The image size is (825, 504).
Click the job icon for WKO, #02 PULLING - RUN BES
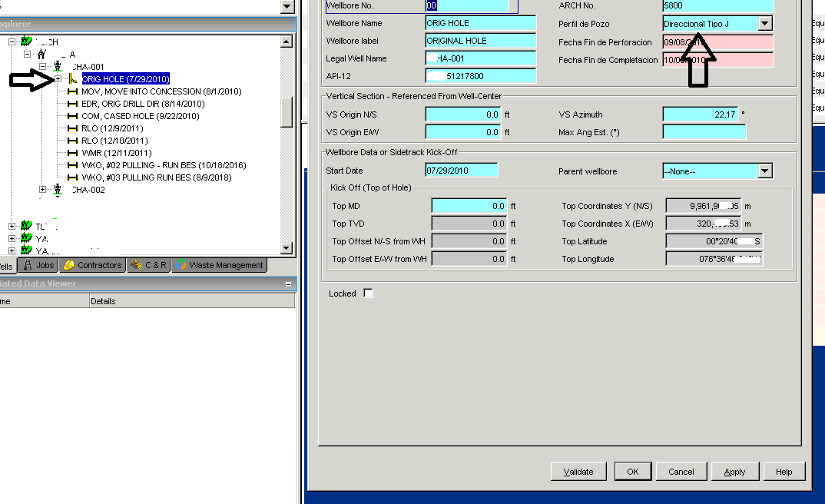(x=71, y=164)
